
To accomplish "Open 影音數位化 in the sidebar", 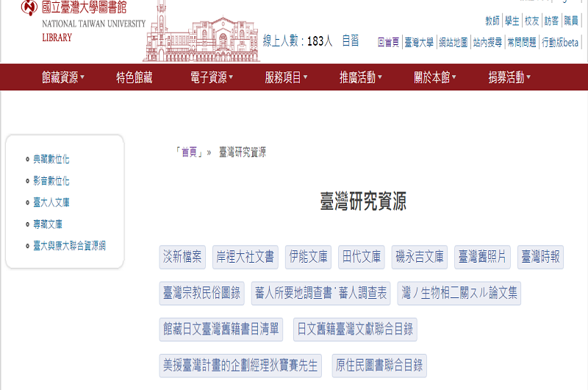I will 51,181.
